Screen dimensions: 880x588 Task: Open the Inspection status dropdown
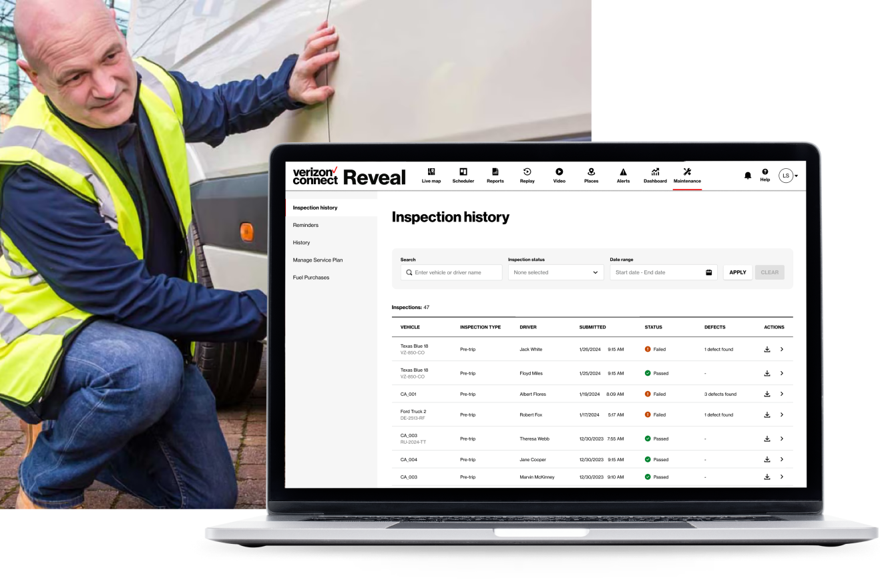point(556,272)
